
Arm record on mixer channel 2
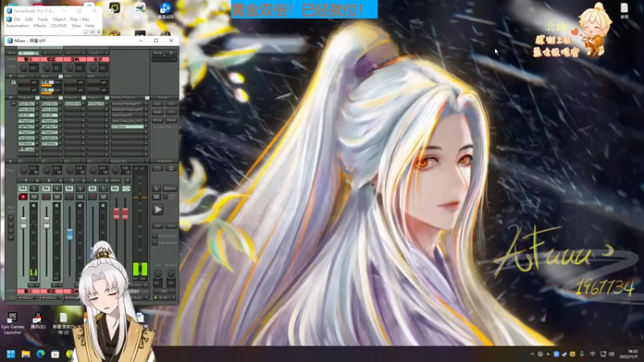tap(46, 197)
